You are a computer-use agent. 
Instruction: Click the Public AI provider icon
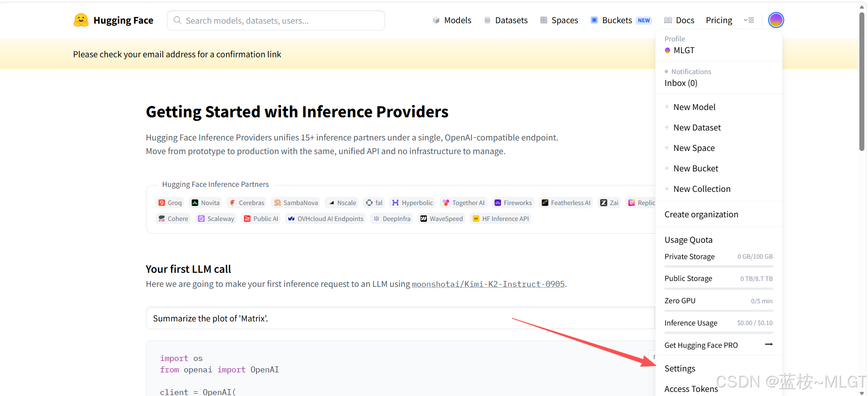[x=247, y=219]
